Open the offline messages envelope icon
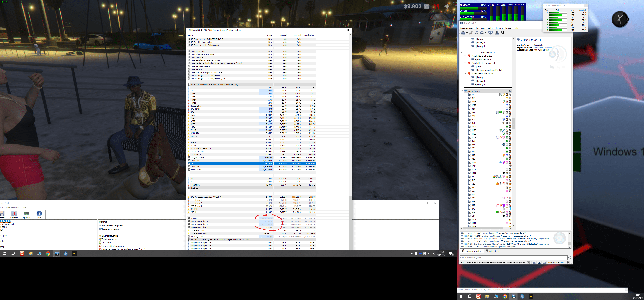 tap(544, 263)
